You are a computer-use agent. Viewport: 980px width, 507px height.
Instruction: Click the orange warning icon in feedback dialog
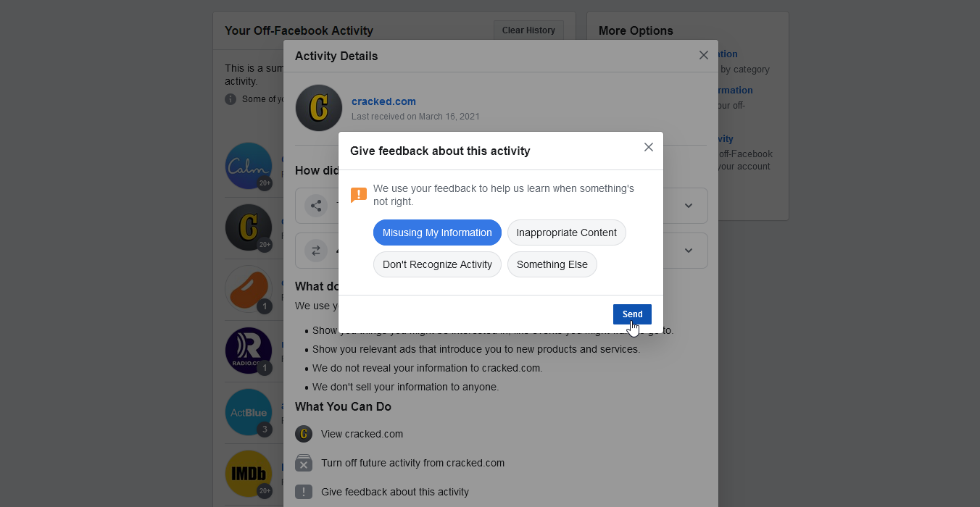pos(358,195)
